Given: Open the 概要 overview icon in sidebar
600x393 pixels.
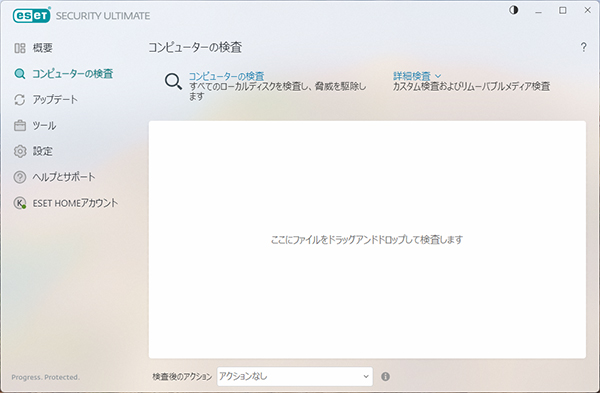Looking at the screenshot, I should (x=20, y=48).
